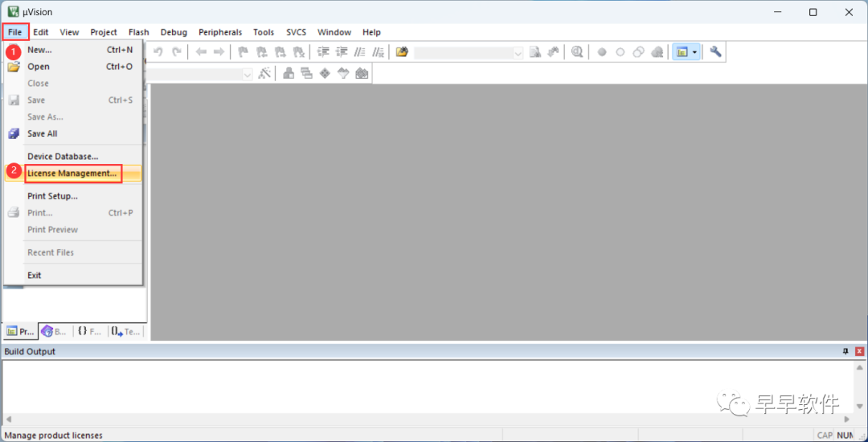The width and height of the screenshot is (868, 442).
Task: Open the Flash menu
Action: click(x=138, y=32)
